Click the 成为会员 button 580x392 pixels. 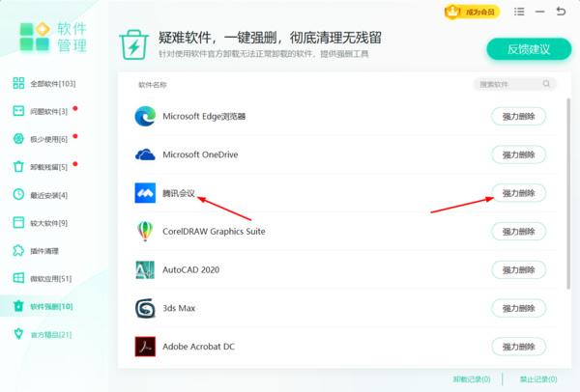pyautogui.click(x=472, y=12)
